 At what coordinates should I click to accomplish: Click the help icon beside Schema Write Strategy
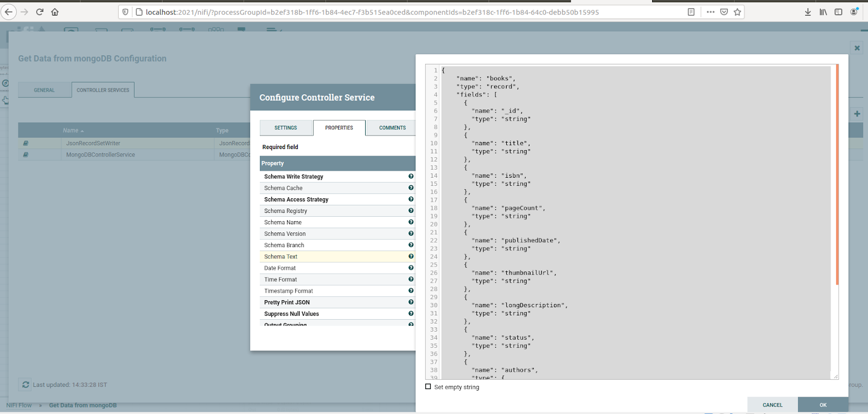411,177
